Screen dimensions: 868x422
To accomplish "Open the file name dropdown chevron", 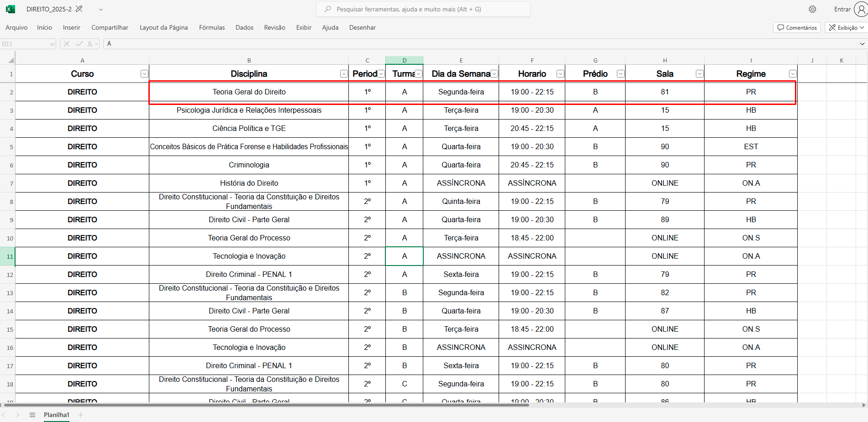I will coord(101,10).
